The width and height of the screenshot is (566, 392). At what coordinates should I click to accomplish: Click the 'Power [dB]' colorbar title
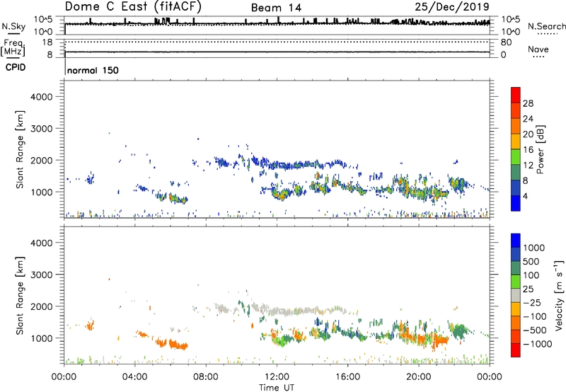click(540, 149)
